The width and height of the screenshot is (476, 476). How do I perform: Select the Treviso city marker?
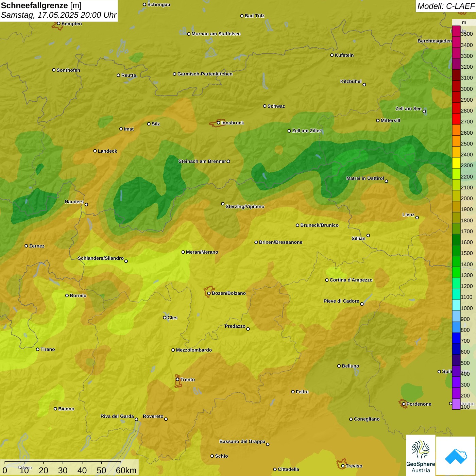point(343,466)
